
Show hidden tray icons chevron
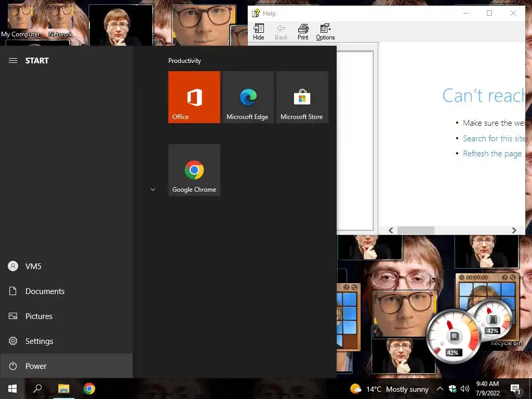pyautogui.click(x=440, y=389)
